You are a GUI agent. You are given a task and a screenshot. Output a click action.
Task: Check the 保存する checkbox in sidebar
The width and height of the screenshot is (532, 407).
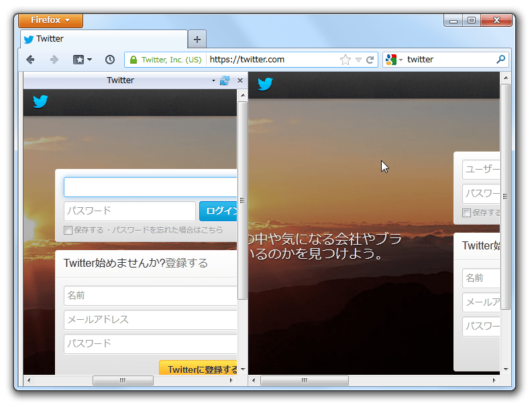[x=68, y=230]
